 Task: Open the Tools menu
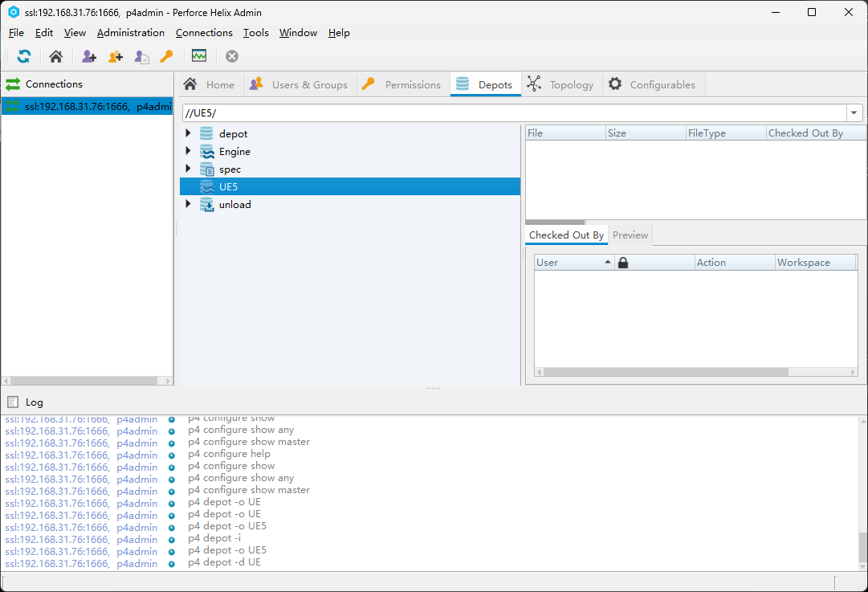[x=256, y=33]
